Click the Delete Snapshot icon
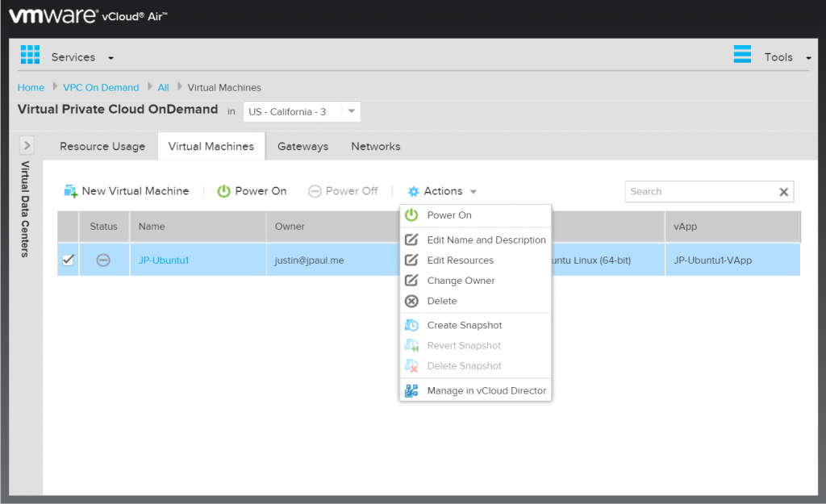 coord(411,365)
